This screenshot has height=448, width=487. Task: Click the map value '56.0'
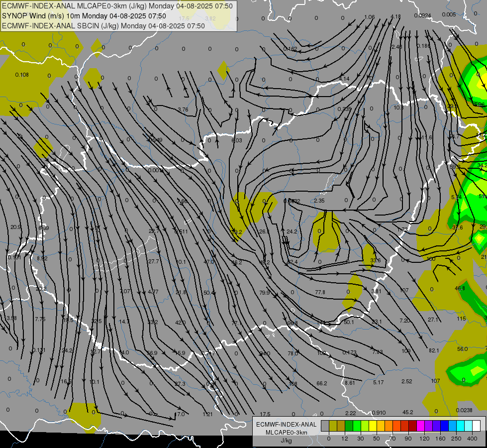463,349
